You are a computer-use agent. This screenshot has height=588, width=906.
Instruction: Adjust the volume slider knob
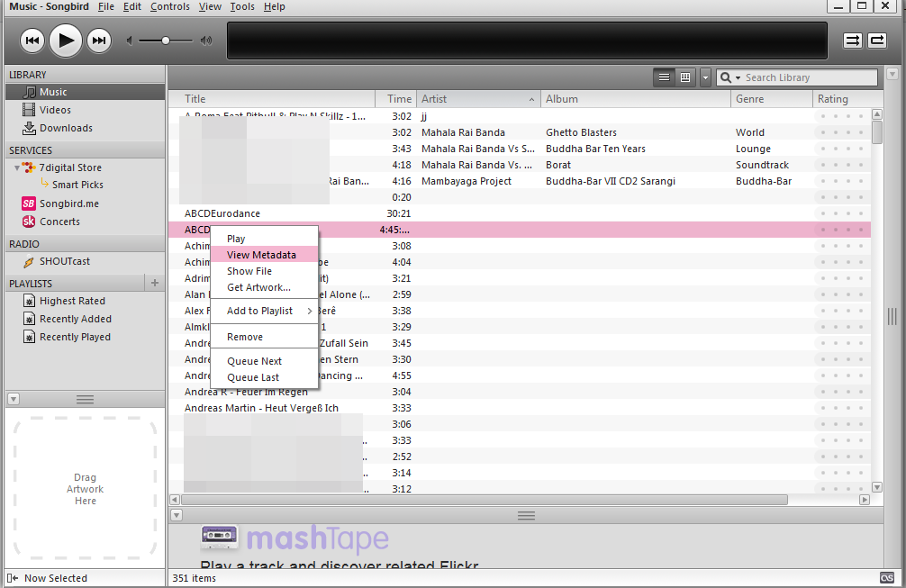pyautogui.click(x=166, y=41)
